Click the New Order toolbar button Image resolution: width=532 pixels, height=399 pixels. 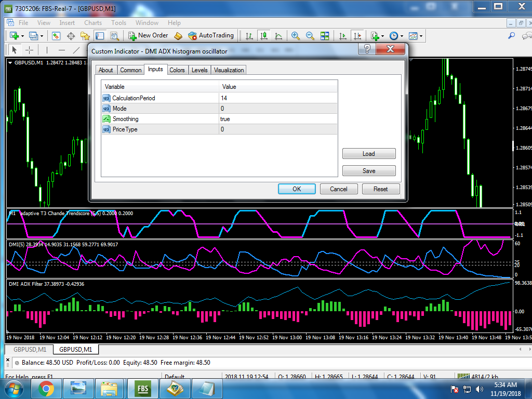[148, 35]
